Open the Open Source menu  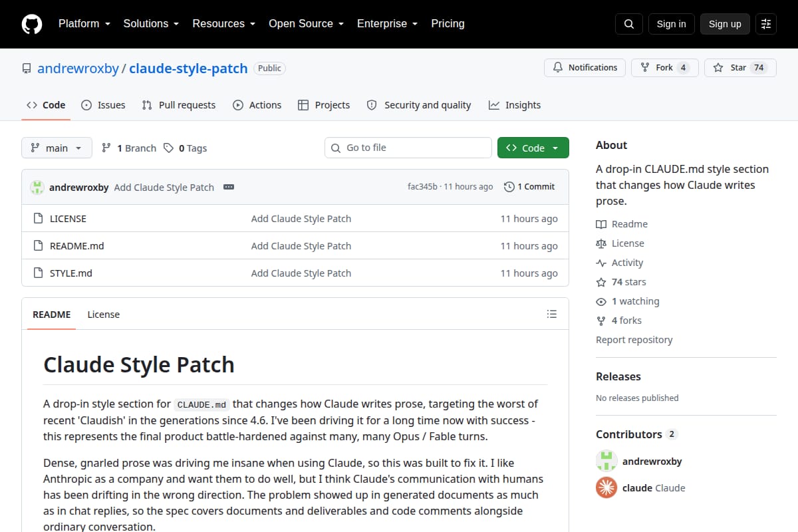306,23
